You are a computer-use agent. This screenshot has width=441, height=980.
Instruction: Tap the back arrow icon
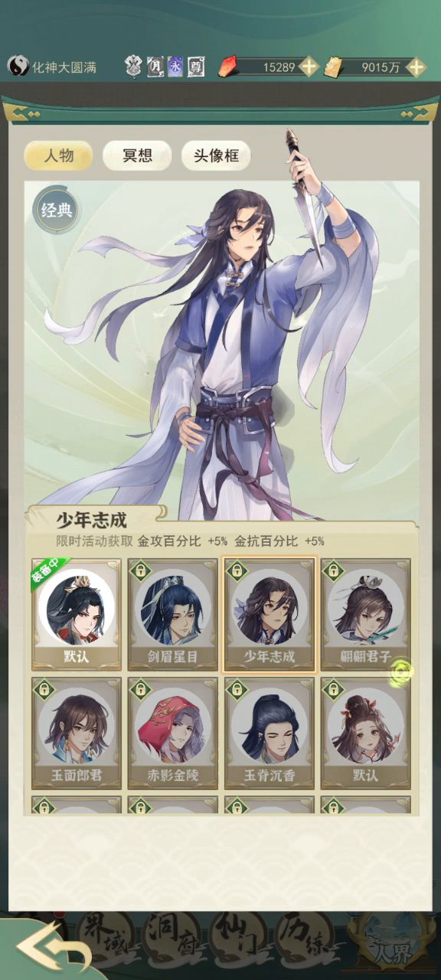click(54, 949)
